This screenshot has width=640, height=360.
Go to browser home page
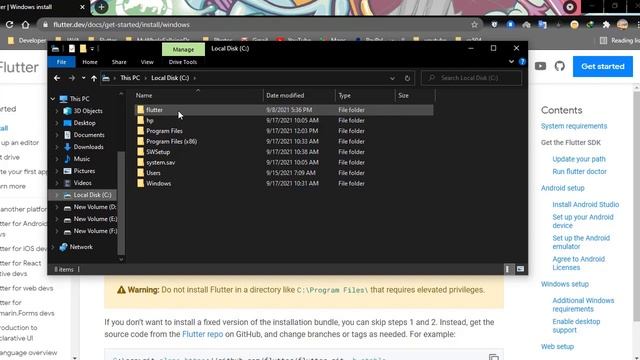(25, 24)
